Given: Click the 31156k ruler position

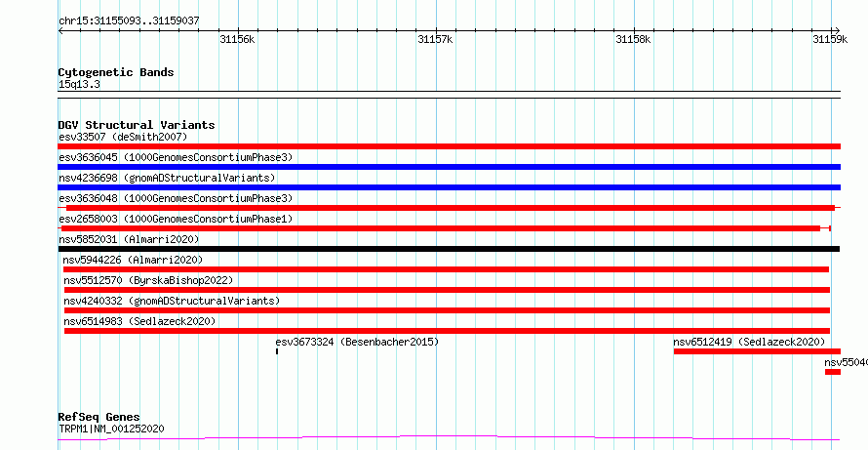Looking at the screenshot, I should 237,39.
